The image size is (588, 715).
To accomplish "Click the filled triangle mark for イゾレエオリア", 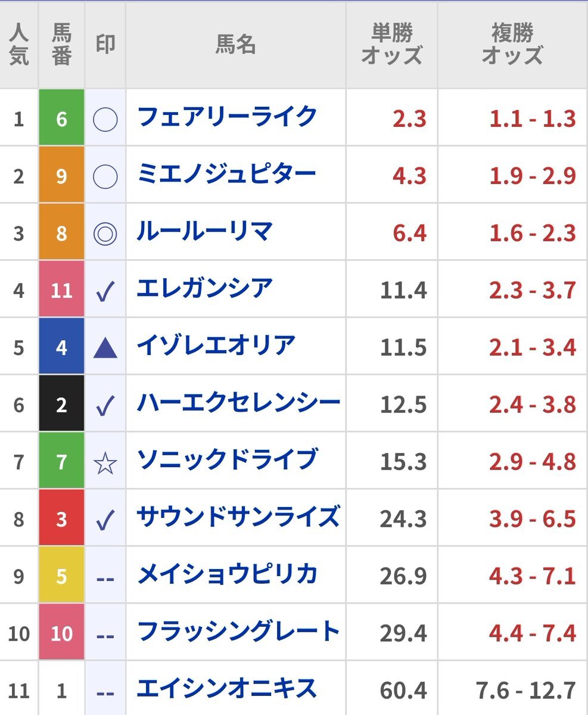I will pos(105,348).
